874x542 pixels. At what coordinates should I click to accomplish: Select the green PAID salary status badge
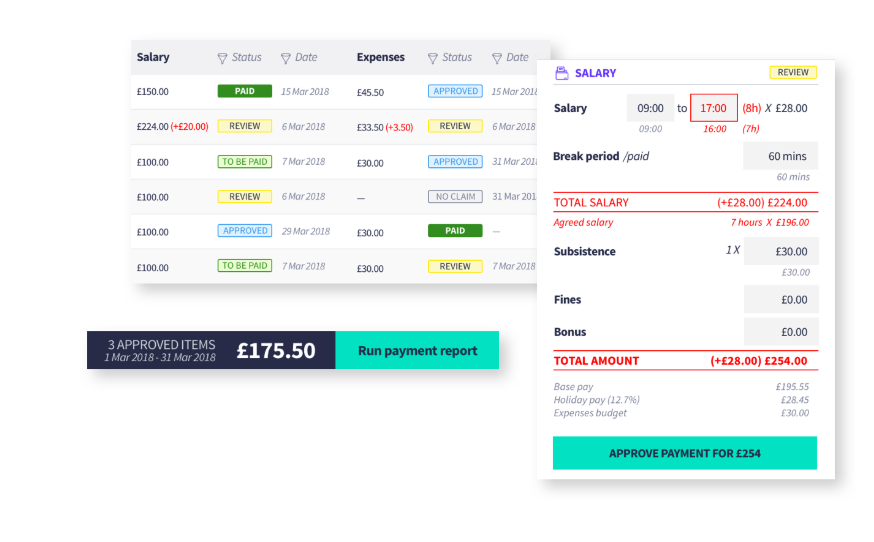245,91
